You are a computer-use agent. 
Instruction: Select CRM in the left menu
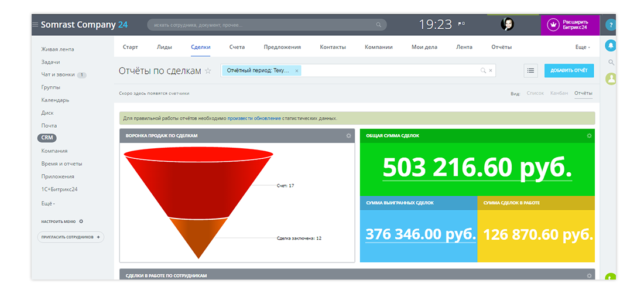pyautogui.click(x=47, y=138)
